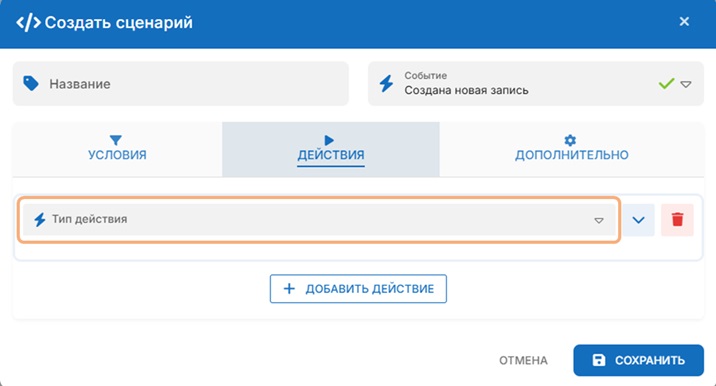Close the Создать сценарий dialog
Image resolution: width=716 pixels, height=386 pixels.
pos(684,21)
